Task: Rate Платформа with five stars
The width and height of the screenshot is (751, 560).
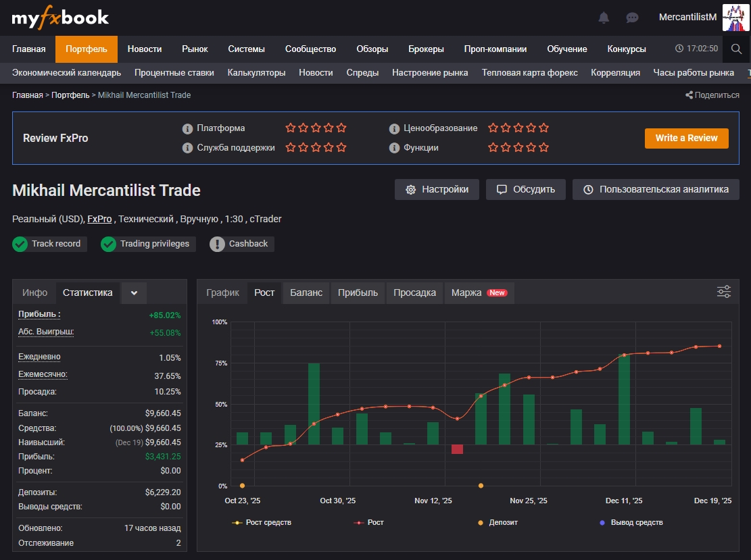Action: point(341,128)
